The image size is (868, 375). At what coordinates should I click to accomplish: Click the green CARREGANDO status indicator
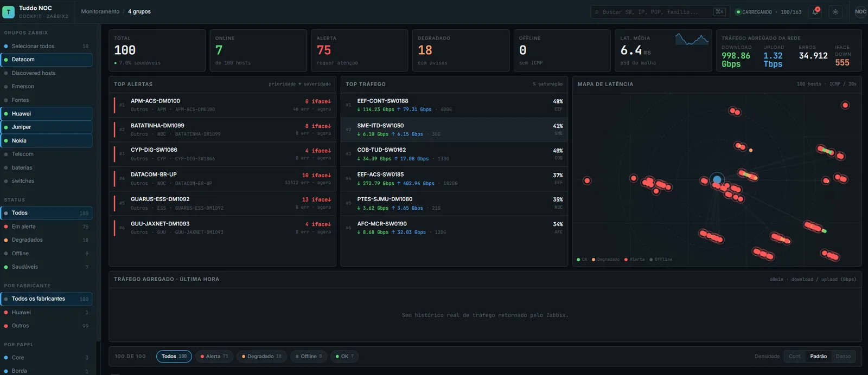click(x=738, y=12)
